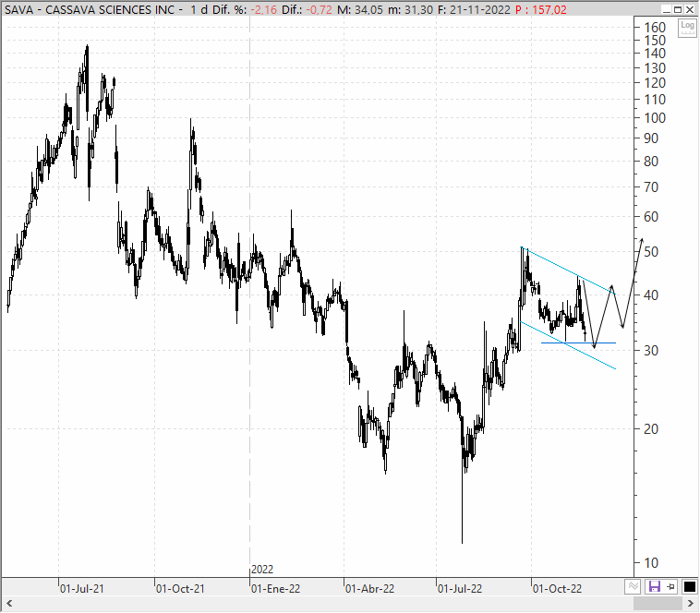Click the 1 d timeframe label
Image resolution: width=700 pixels, height=613 pixels.
(x=199, y=10)
